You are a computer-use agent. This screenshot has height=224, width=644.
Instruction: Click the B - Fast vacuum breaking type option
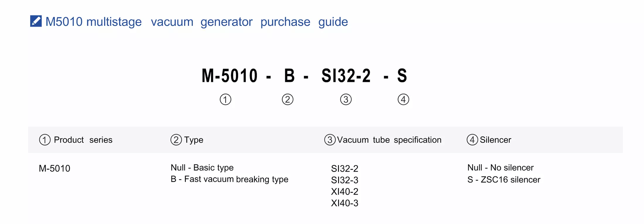(229, 179)
